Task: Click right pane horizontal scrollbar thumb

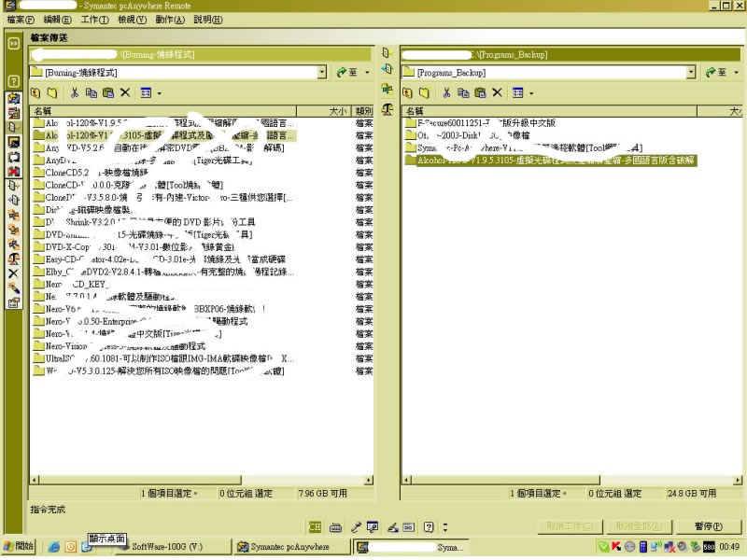Action: [x=505, y=480]
